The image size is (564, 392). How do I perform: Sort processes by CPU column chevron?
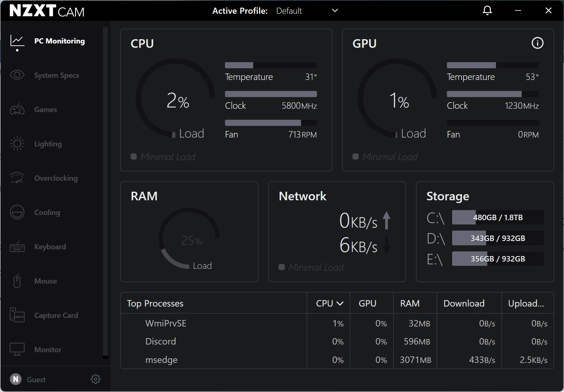coord(340,303)
